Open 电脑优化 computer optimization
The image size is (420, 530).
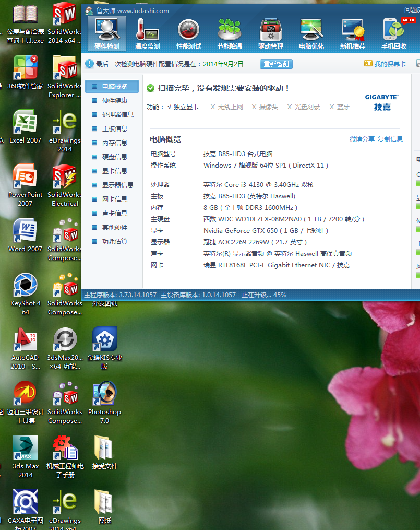point(311,34)
